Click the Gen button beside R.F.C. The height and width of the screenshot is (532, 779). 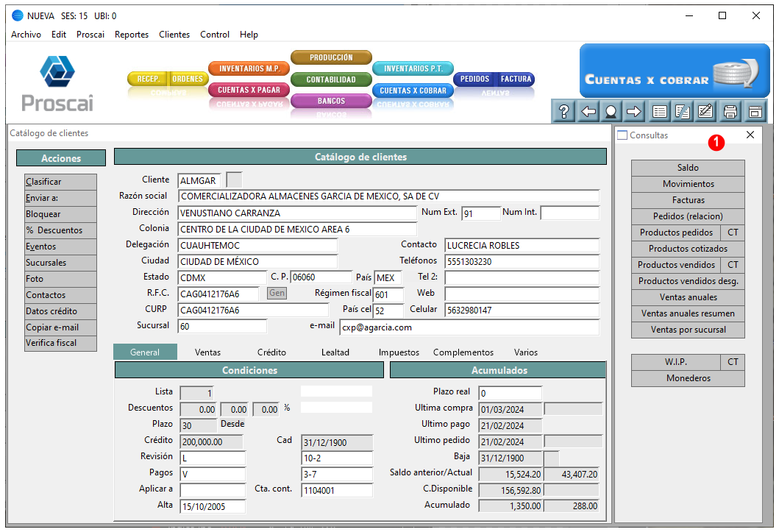tap(277, 293)
